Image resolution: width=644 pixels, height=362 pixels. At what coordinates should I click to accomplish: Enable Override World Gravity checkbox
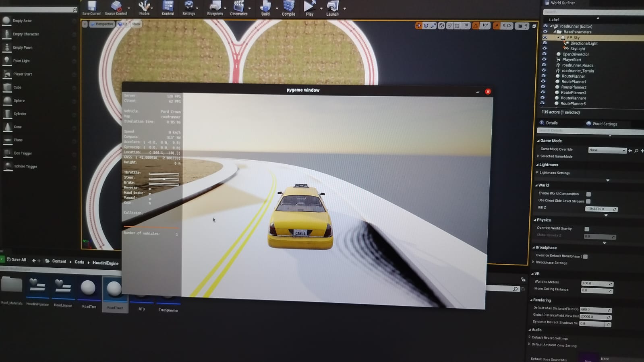tap(587, 229)
